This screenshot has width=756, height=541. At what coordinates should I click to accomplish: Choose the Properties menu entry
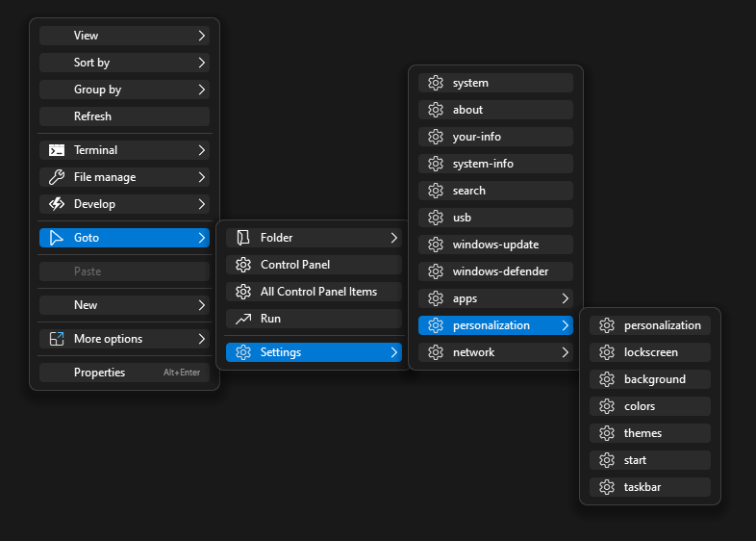(124, 373)
